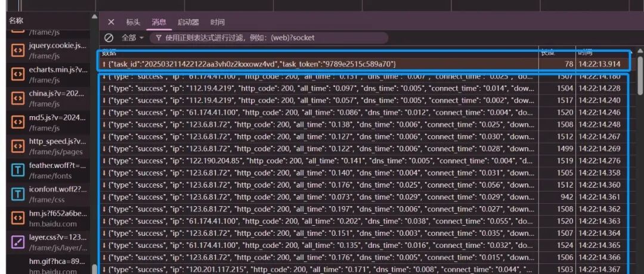The width and height of the screenshot is (644, 274).
Task: Open the 启动器 tab
Action: pyautogui.click(x=188, y=22)
